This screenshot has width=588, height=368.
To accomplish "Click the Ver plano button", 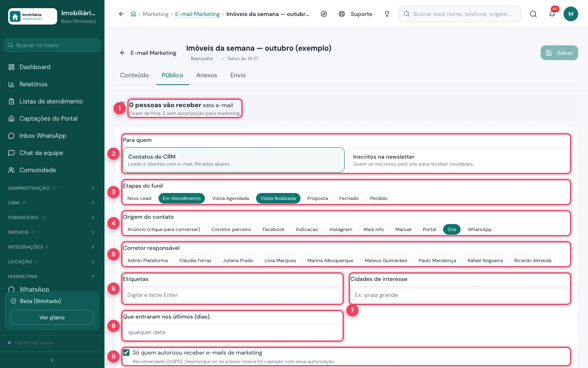I will 52,317.
